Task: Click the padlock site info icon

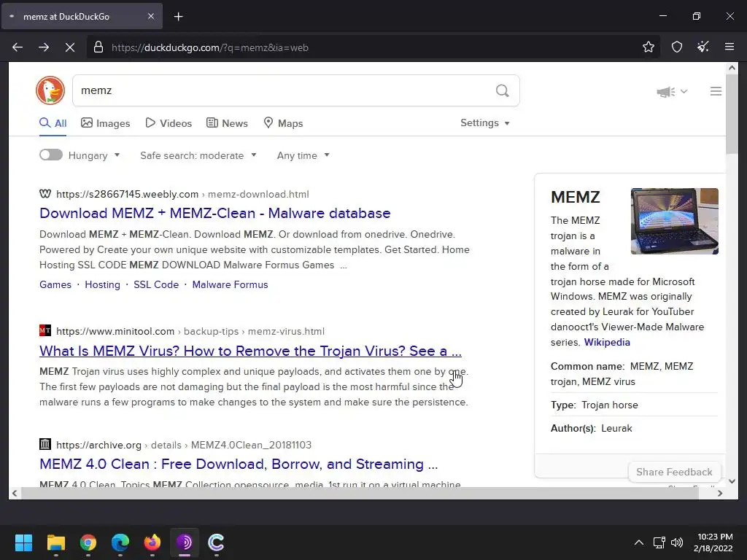Action: (x=98, y=47)
